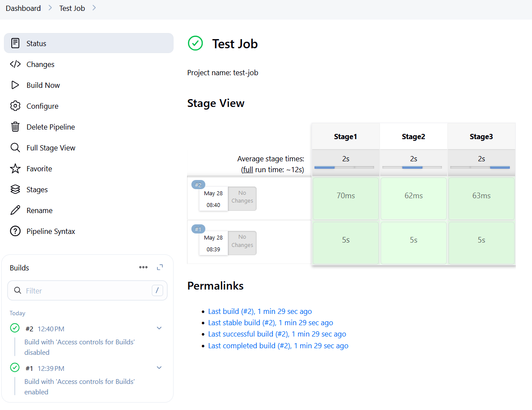Open the breadcrumb chevron after Test Job
The image size is (532, 410).
[94, 8]
